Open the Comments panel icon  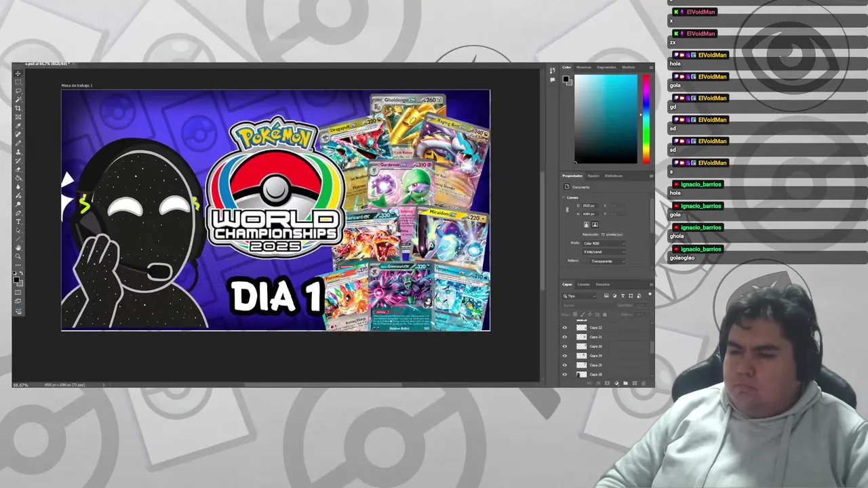[x=553, y=80]
